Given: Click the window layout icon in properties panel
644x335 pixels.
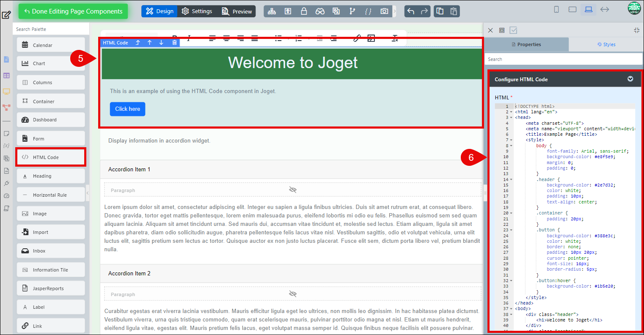Looking at the screenshot, I should pyautogui.click(x=502, y=30).
